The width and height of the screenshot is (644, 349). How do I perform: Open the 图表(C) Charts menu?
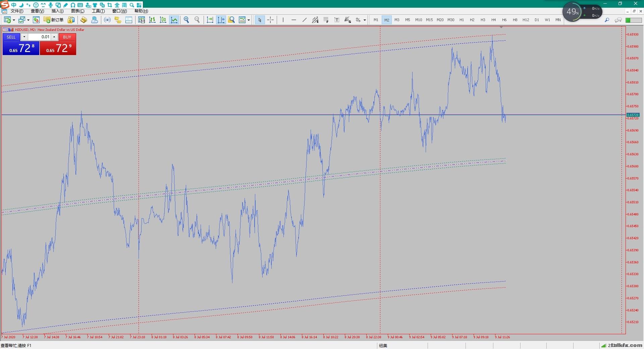pyautogui.click(x=78, y=11)
